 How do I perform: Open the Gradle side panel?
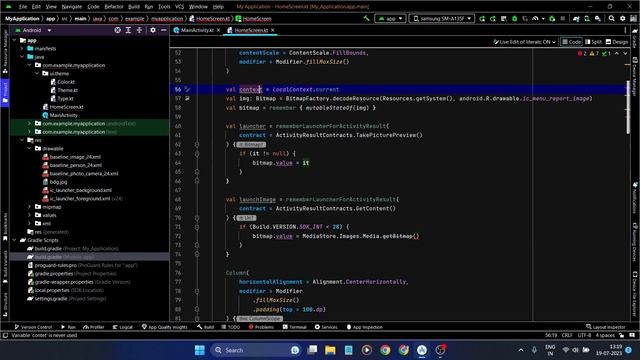tap(635, 38)
